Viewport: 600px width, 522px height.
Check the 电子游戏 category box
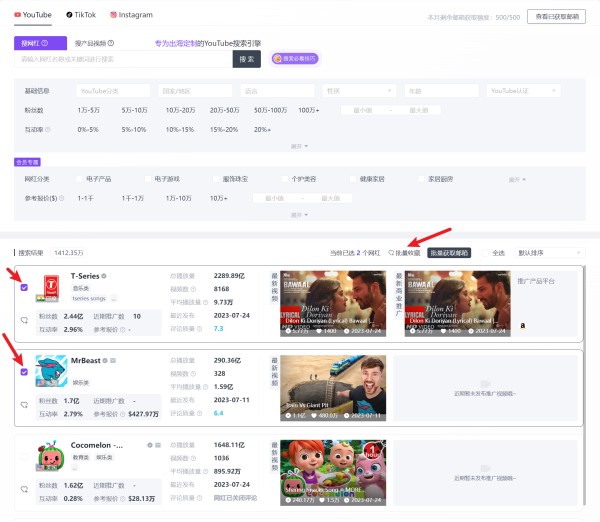click(148, 179)
